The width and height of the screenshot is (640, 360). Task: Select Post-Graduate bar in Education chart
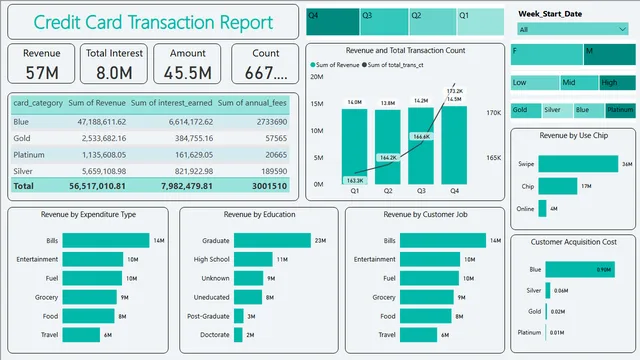point(239,316)
